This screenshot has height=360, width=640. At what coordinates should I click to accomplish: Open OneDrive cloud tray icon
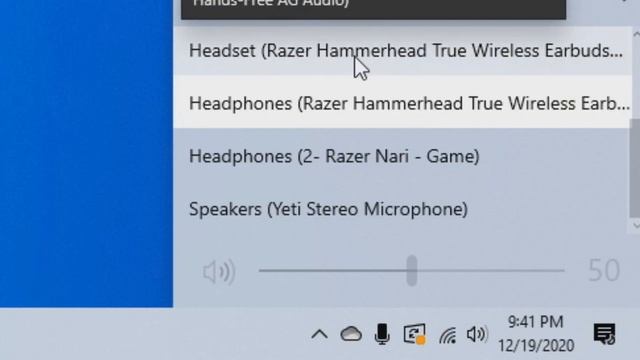point(351,334)
